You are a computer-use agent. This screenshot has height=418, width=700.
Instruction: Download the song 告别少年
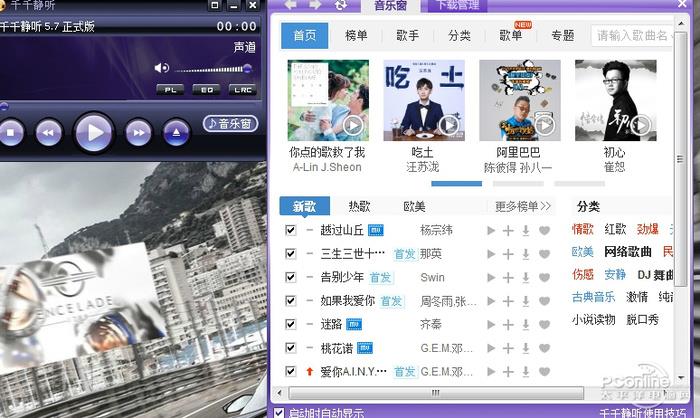point(526,277)
